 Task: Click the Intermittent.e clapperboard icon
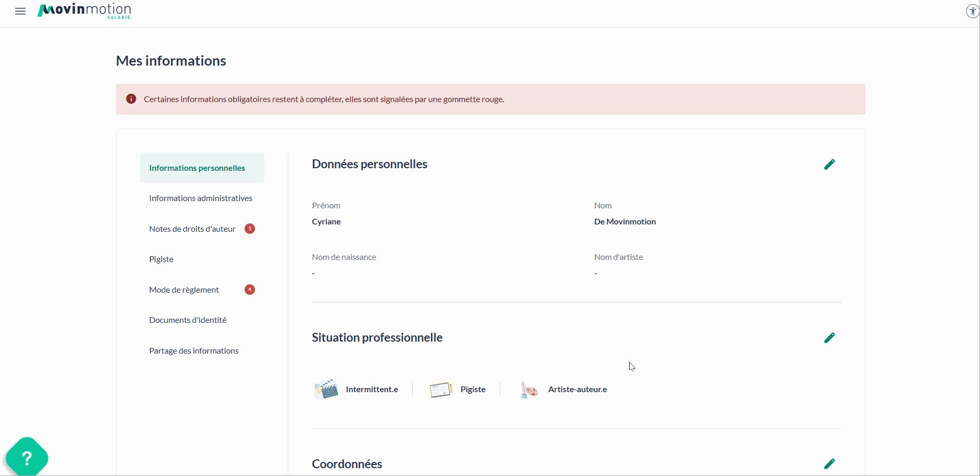[x=326, y=390]
